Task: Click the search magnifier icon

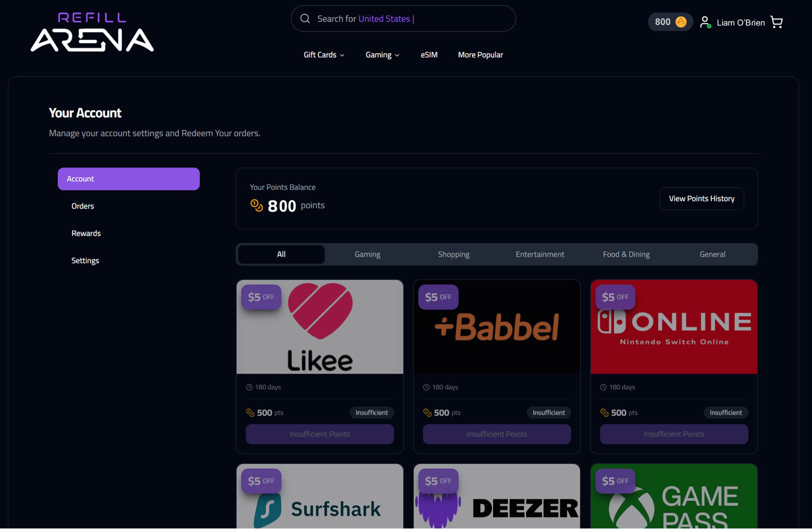Action: [305, 19]
